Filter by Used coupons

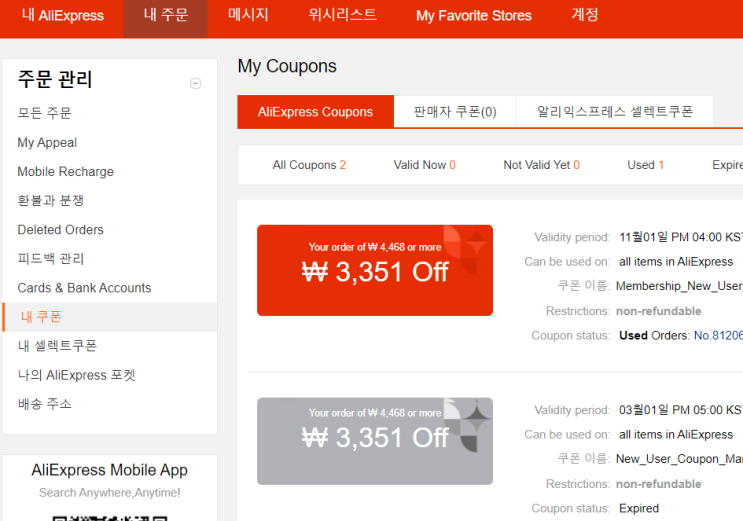pyautogui.click(x=645, y=165)
